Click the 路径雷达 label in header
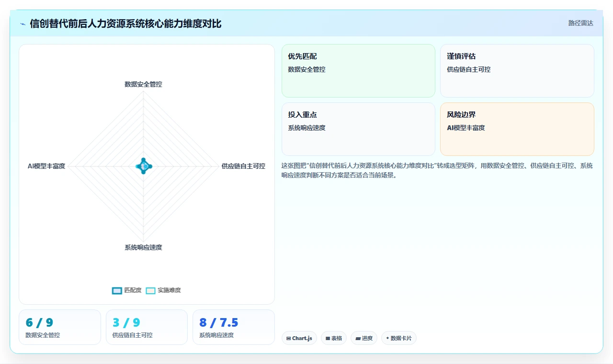 (580, 23)
